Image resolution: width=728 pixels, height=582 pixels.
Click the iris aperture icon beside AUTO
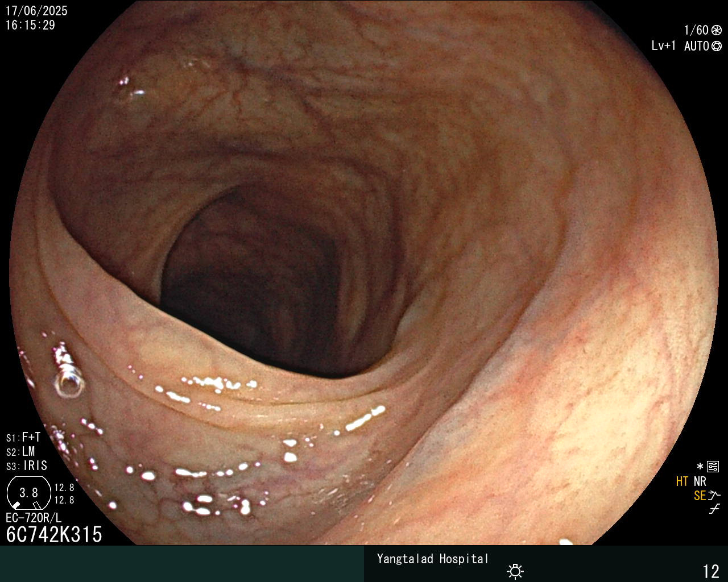717,47
